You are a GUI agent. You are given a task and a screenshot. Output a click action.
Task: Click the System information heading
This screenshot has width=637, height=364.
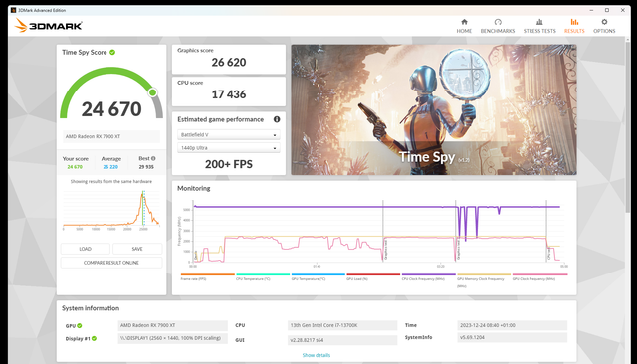(91, 308)
